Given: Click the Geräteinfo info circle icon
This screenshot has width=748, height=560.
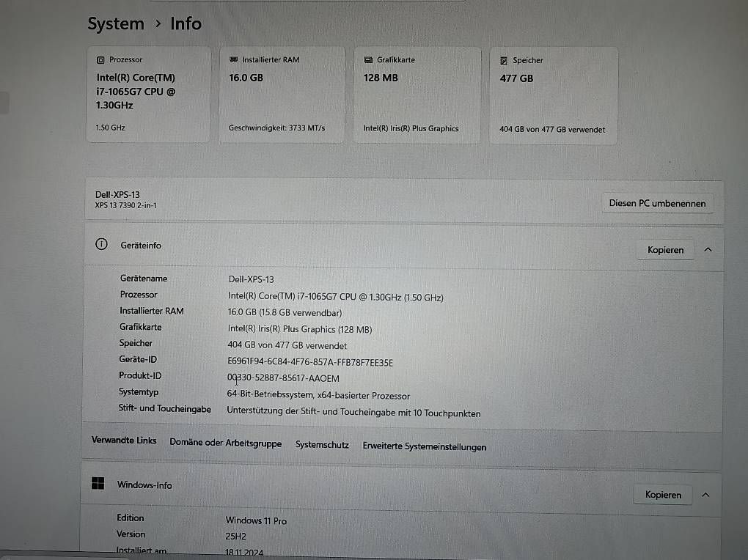Looking at the screenshot, I should (x=102, y=244).
